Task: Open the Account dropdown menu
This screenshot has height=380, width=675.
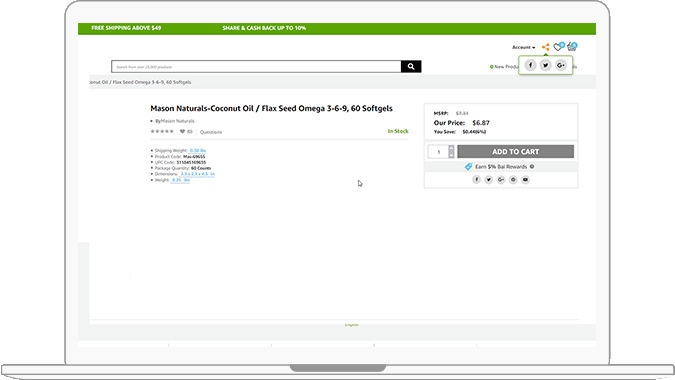Action: [x=523, y=47]
